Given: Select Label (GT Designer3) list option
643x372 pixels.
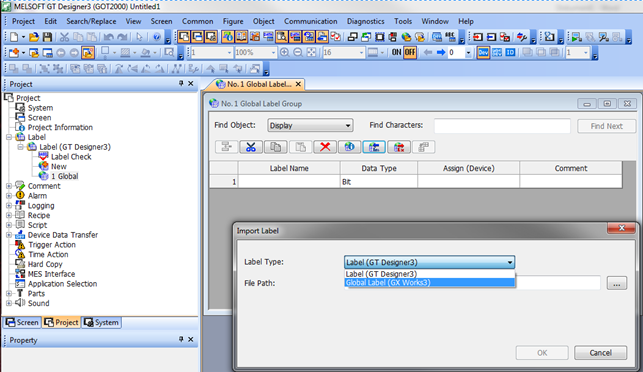Looking at the screenshot, I should click(x=429, y=274).
